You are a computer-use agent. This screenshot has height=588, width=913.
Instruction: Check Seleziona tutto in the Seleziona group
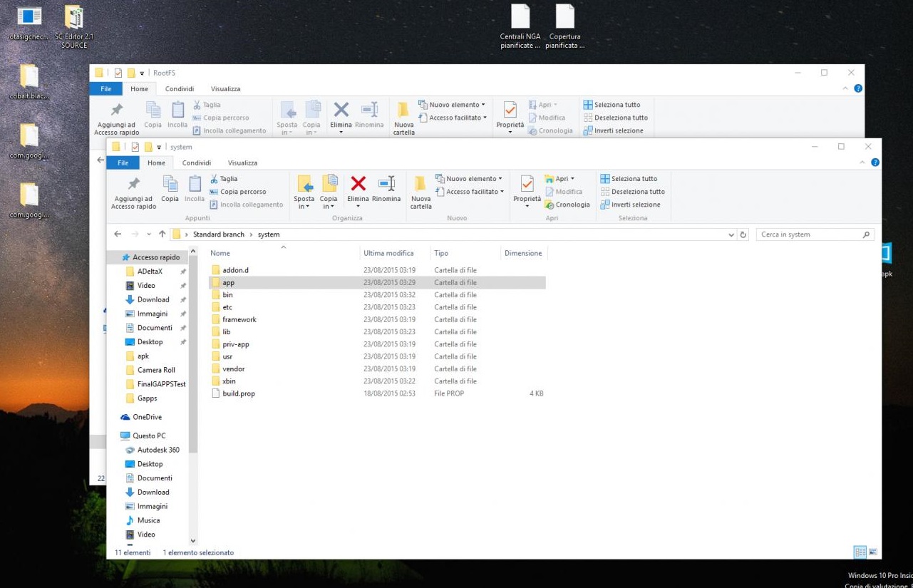click(x=631, y=178)
